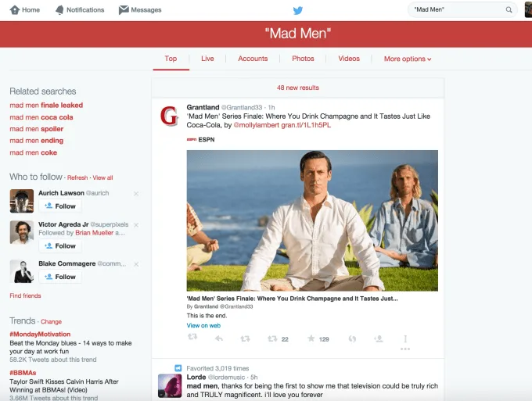Click Lorde's avatar picture

pos(170,385)
